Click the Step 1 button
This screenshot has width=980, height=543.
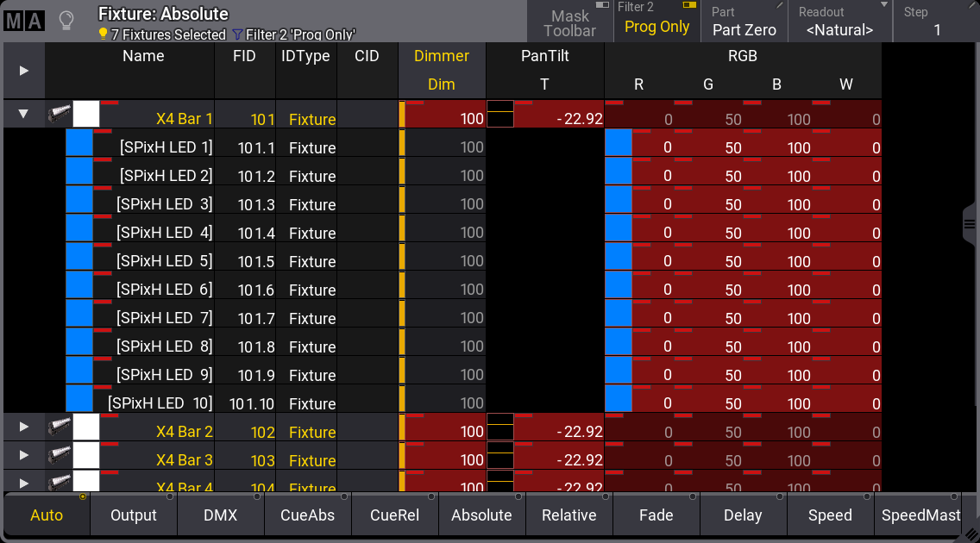click(x=937, y=22)
